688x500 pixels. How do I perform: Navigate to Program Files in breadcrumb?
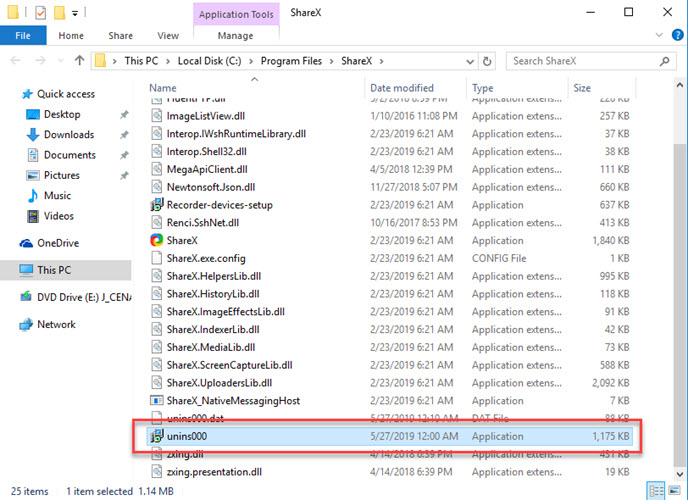pyautogui.click(x=291, y=61)
